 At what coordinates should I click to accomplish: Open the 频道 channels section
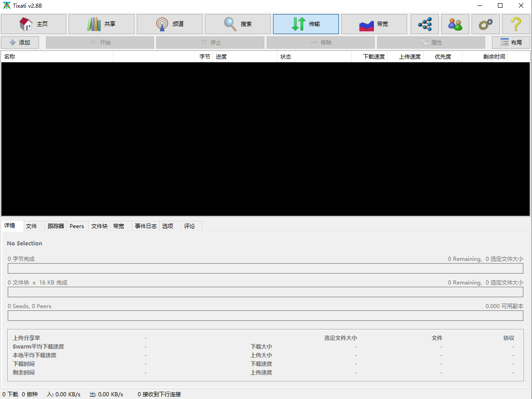point(169,24)
